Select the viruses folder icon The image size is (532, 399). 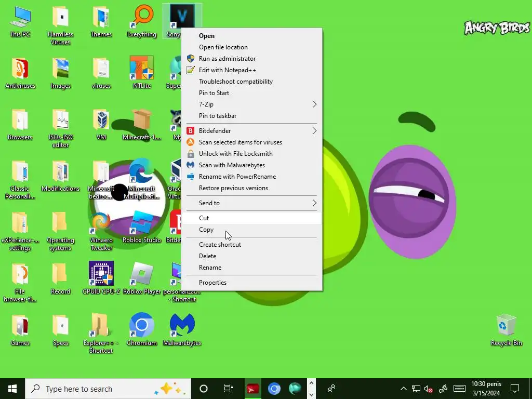(x=101, y=72)
